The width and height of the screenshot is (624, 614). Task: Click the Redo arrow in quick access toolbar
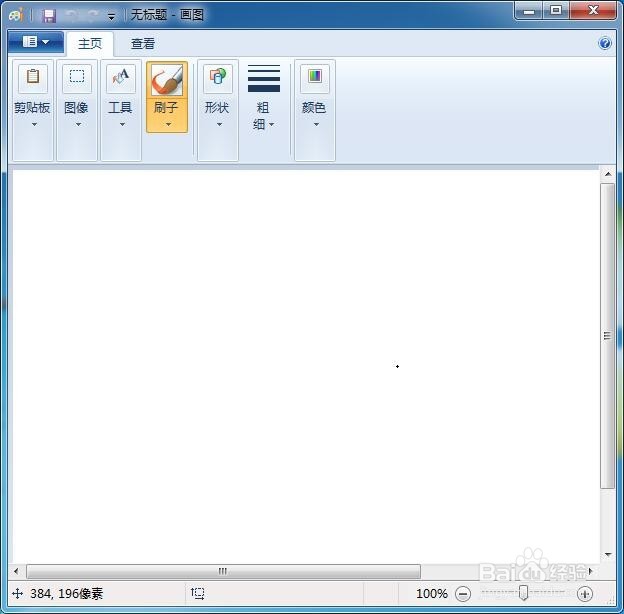(x=93, y=16)
